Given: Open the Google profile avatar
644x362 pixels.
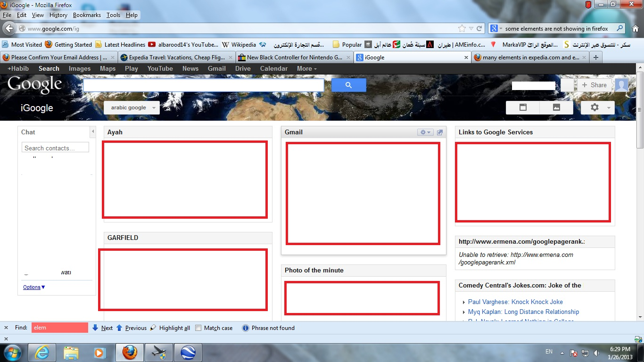Looking at the screenshot, I should point(621,85).
